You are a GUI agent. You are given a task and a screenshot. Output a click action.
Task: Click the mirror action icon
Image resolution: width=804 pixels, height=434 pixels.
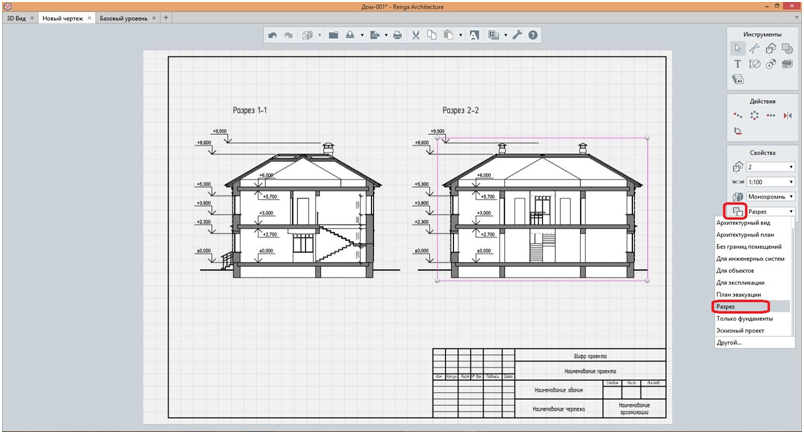(x=788, y=115)
